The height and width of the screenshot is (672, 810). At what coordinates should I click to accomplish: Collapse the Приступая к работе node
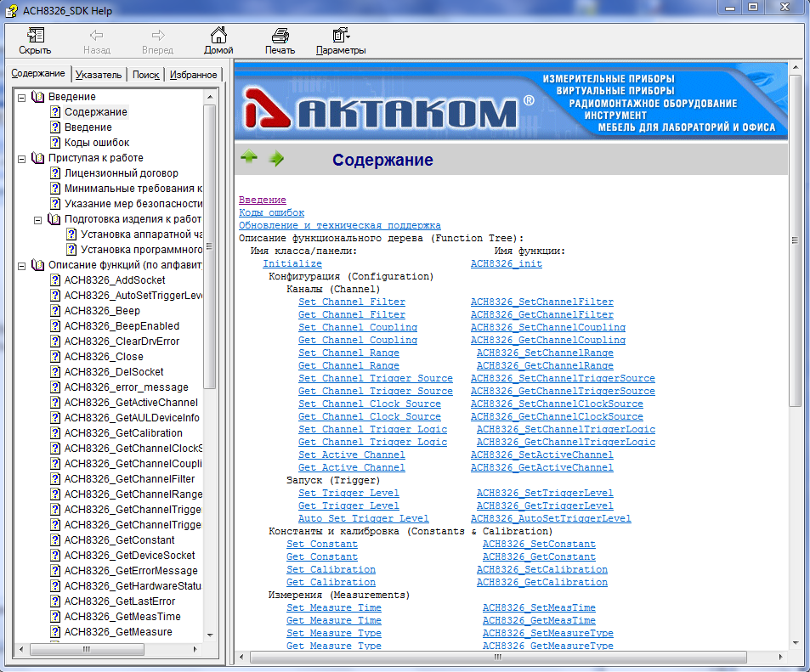coord(22,159)
